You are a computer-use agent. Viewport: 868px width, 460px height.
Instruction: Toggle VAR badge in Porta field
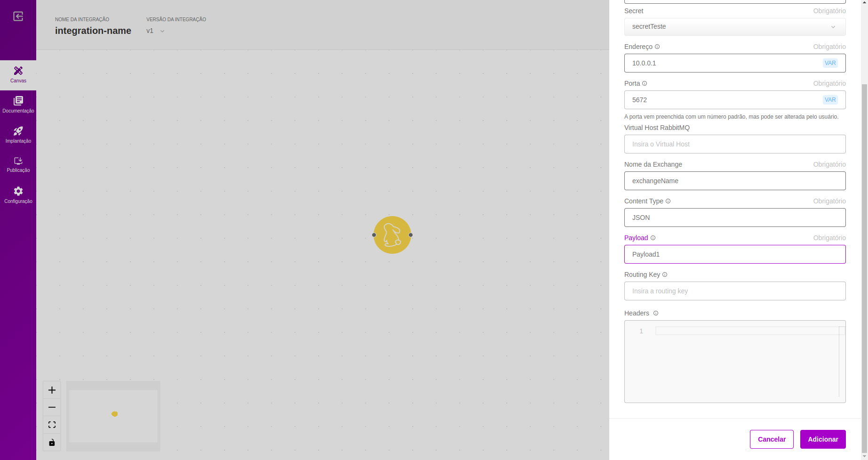(830, 100)
